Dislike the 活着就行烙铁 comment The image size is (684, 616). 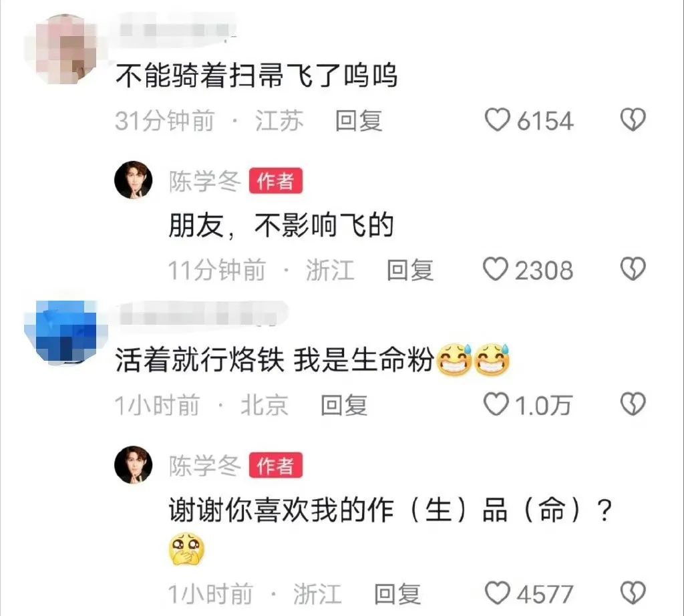click(633, 404)
